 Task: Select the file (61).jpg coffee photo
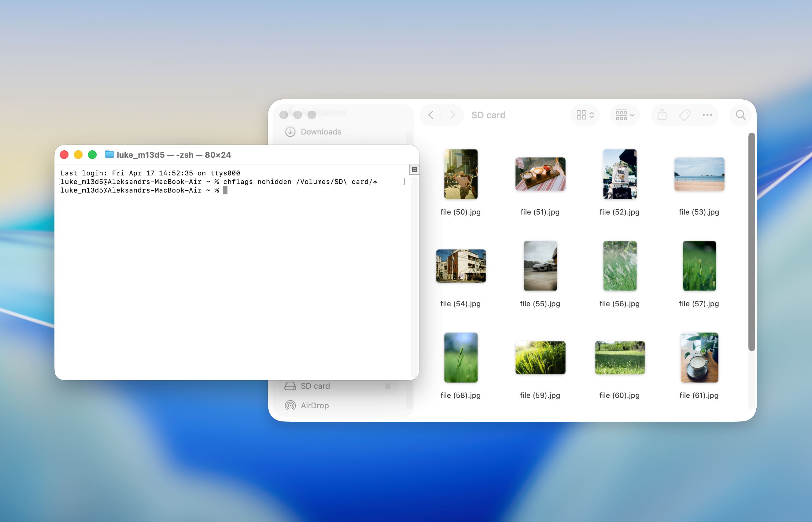pos(699,358)
